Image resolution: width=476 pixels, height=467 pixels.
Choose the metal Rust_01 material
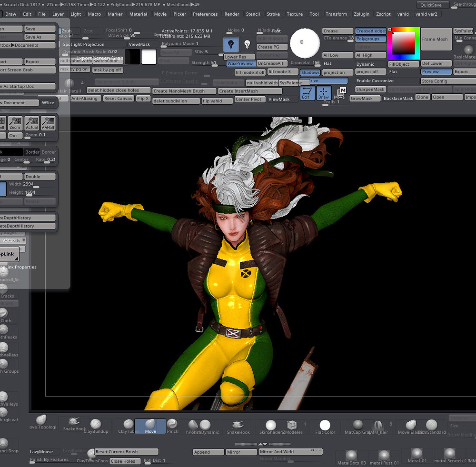click(384, 457)
